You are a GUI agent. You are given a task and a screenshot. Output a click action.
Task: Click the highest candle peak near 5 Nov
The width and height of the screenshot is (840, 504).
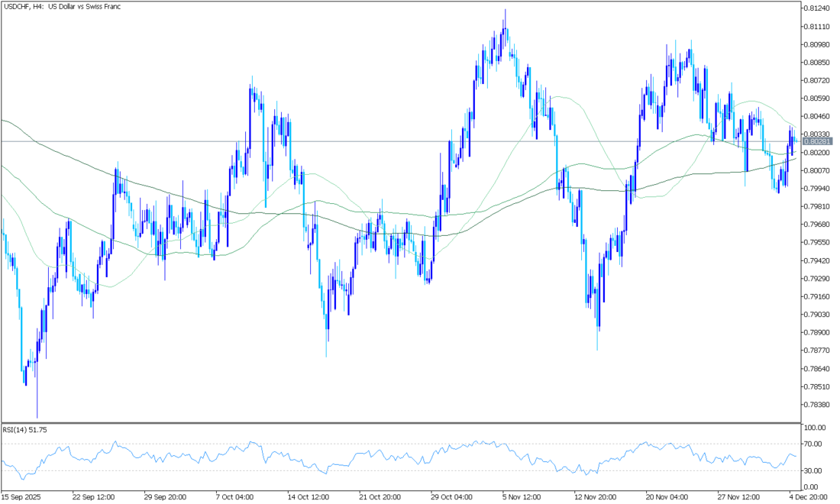click(506, 11)
